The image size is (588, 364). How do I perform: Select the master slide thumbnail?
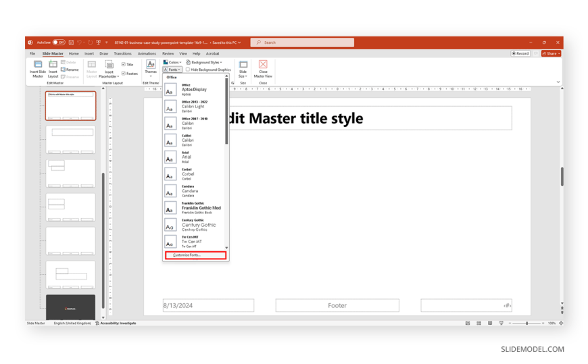point(70,106)
